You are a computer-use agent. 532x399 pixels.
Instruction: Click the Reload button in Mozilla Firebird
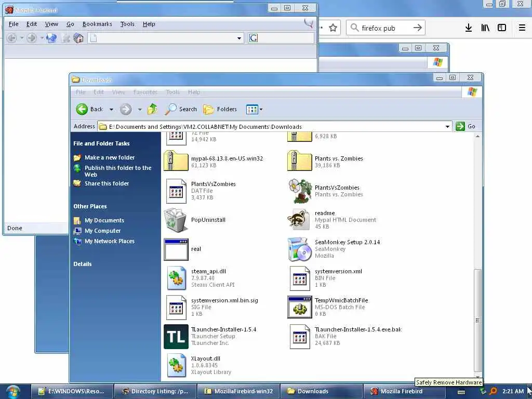point(51,38)
